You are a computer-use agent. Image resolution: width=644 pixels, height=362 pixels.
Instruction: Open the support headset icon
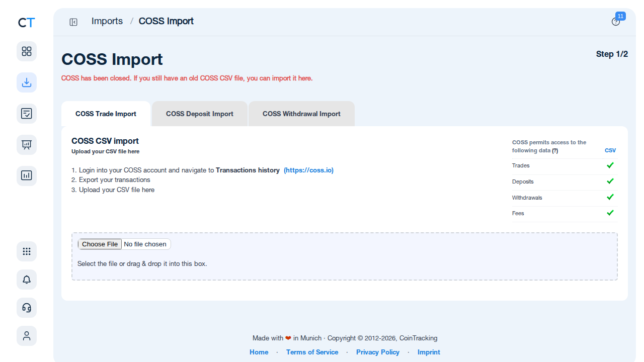click(x=27, y=308)
